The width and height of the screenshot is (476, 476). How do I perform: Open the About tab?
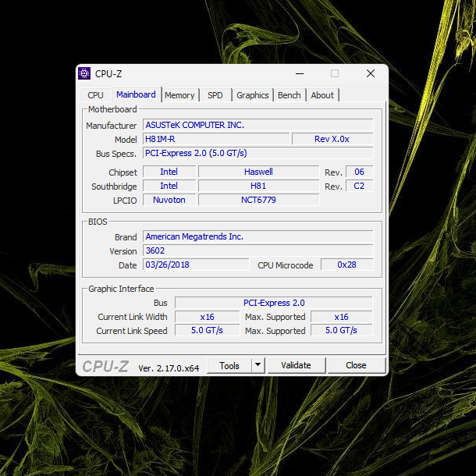pos(322,95)
